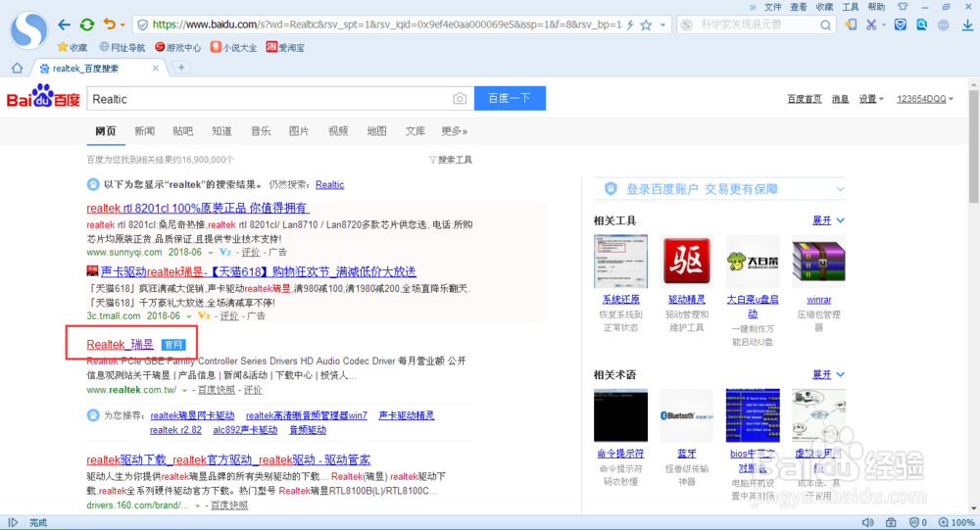
Task: Open the Realtek_瑞昱 official site result
Action: 120,345
